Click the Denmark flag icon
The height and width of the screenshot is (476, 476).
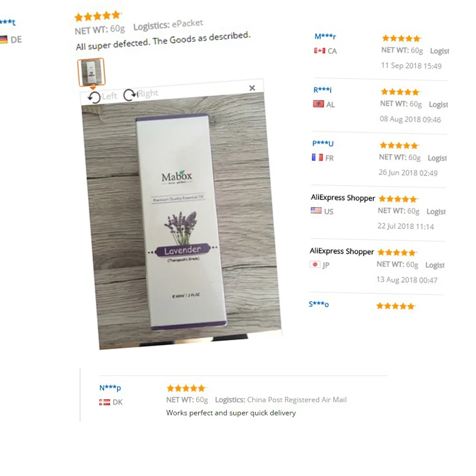click(105, 402)
